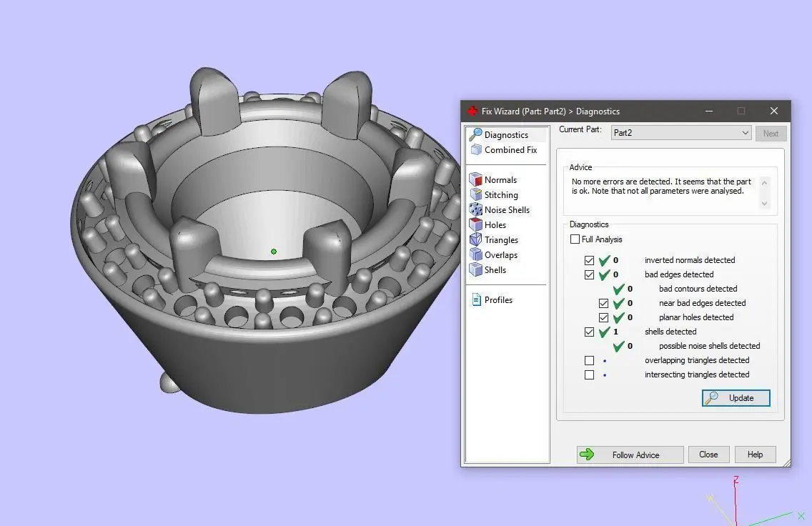Click green arrow icon on Follow Advice
This screenshot has width=812, height=526.
587,455
